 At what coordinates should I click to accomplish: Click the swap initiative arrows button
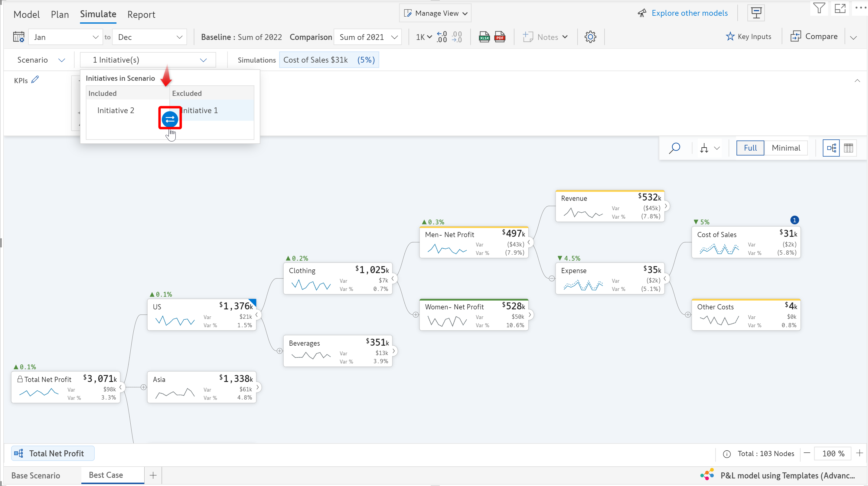tap(170, 119)
